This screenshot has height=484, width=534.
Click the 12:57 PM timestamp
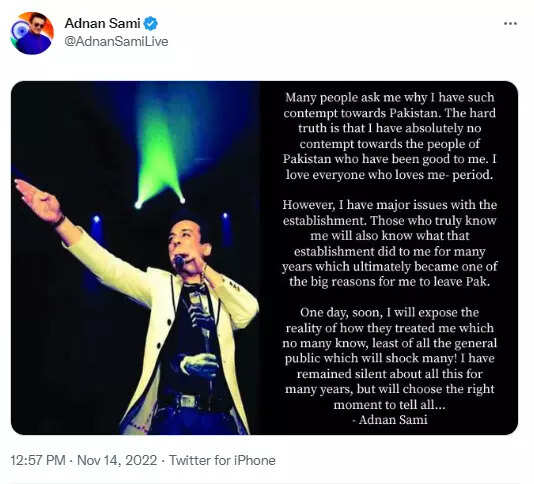(38, 460)
